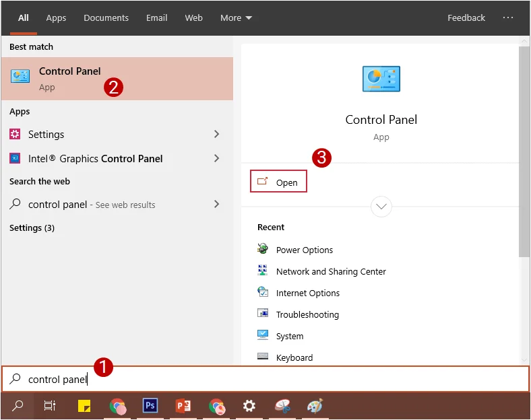Viewport: 531px width, 420px height.
Task: Switch to the Web tab
Action: pyautogui.click(x=193, y=18)
